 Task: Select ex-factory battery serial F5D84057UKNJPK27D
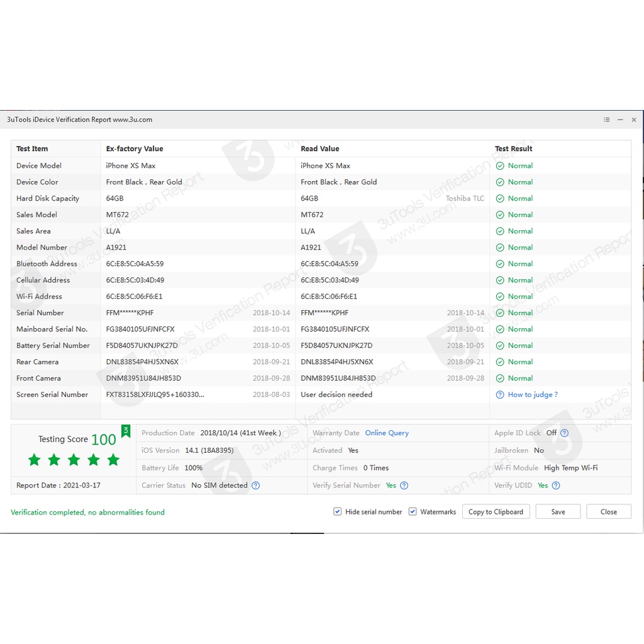pos(142,346)
